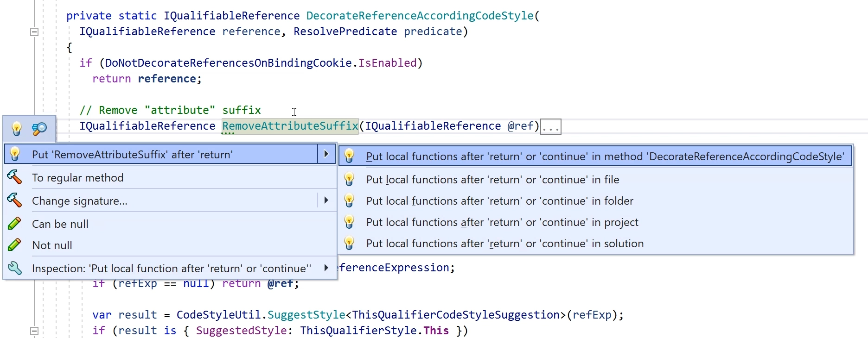Image resolution: width=868 pixels, height=338 pixels.
Task: Click wrench icon next to Inspection entry
Action: (15, 268)
